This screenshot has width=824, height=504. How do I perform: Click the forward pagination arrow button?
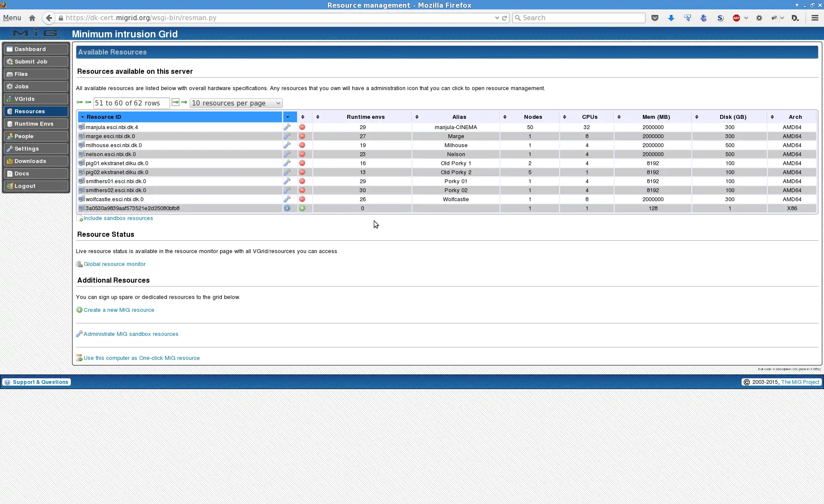click(x=176, y=103)
